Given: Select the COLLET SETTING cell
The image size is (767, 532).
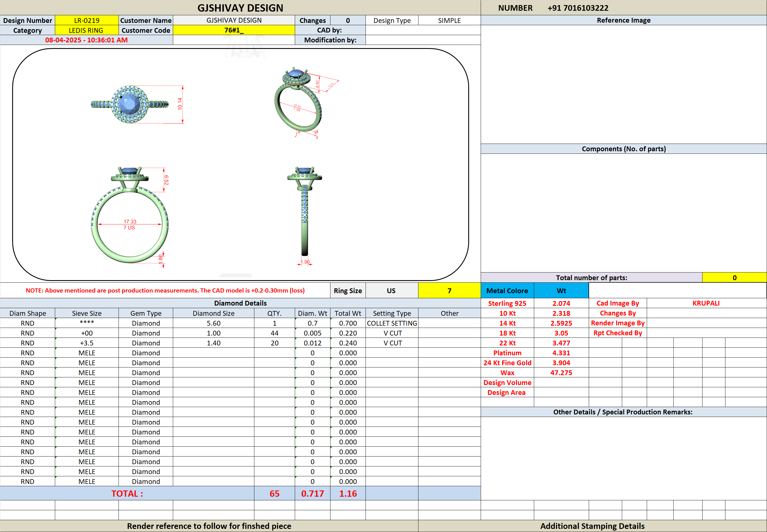Looking at the screenshot, I should click(x=392, y=323).
